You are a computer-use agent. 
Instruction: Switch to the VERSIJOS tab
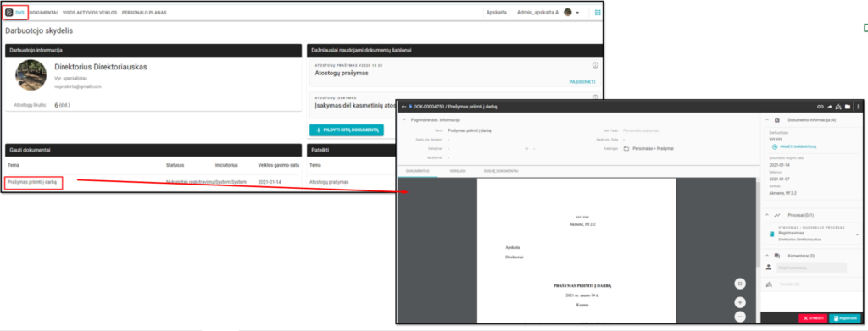[457, 171]
